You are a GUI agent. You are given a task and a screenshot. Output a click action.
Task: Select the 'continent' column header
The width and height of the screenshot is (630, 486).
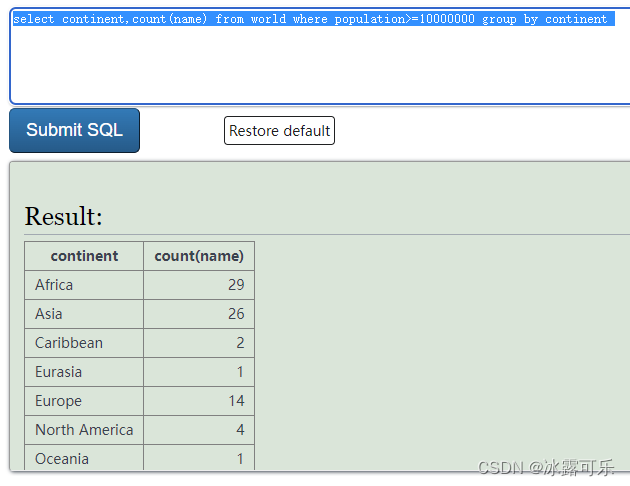(x=84, y=256)
